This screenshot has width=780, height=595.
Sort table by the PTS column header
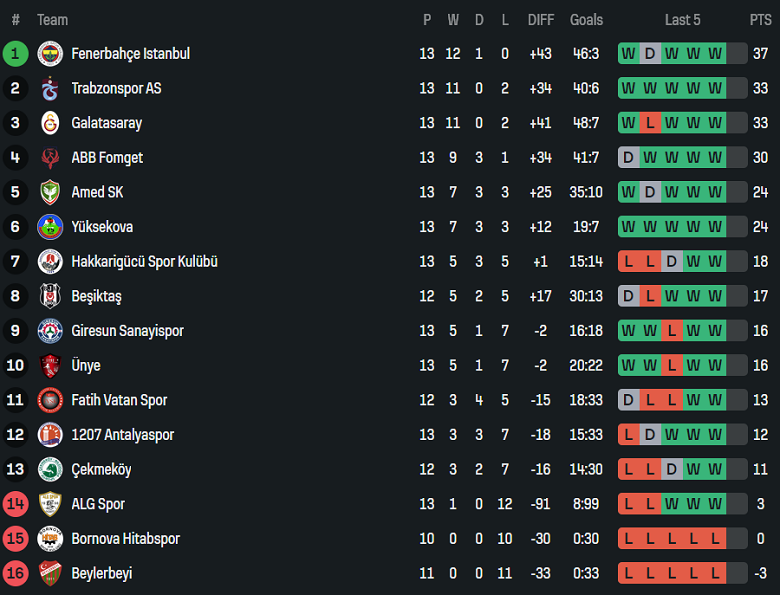click(760, 20)
